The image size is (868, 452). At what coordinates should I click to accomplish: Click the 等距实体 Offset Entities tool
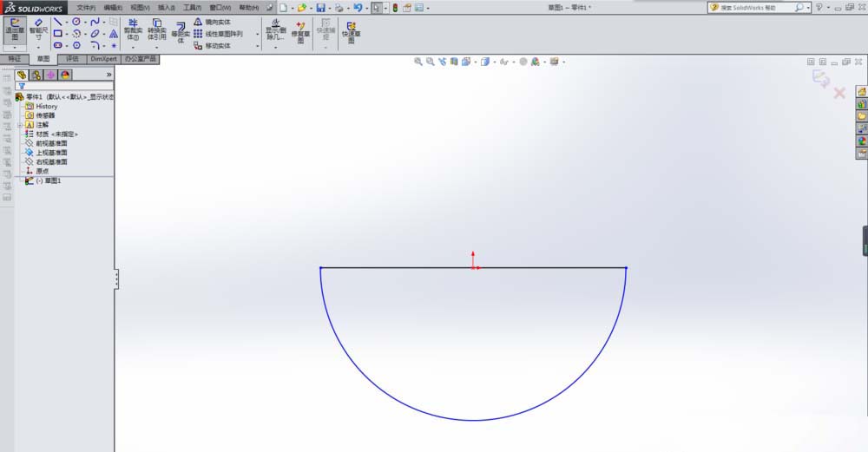tap(180, 33)
